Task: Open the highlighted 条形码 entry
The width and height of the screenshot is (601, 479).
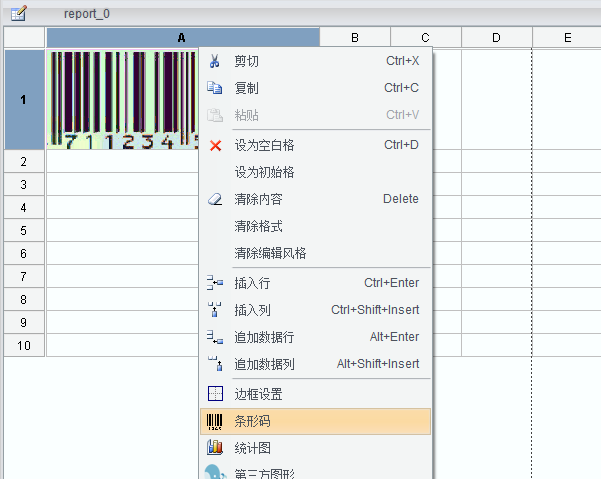Action: 316,421
